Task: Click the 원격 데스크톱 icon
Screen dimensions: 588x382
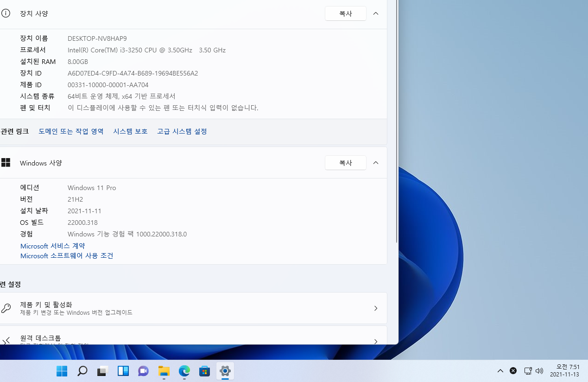Action: [6, 341]
